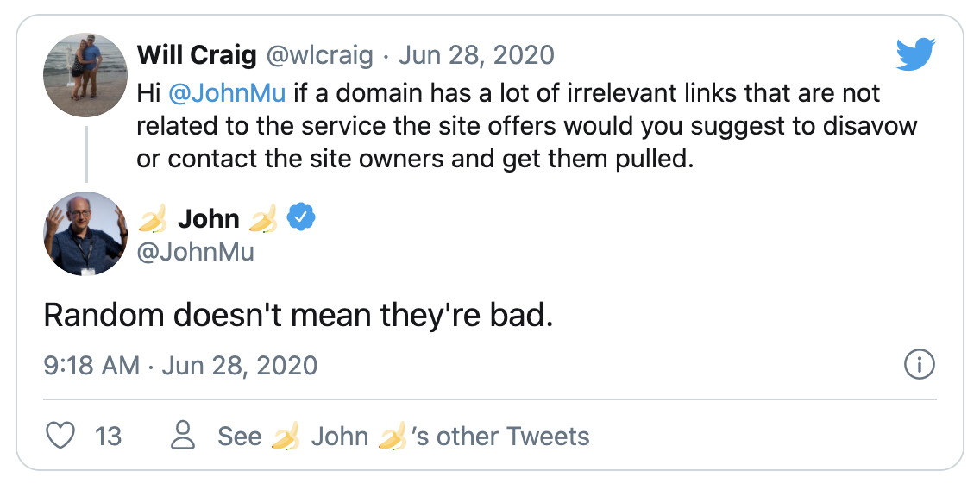Open the tweet info icon
This screenshot has width=980, height=490.
[x=920, y=365]
